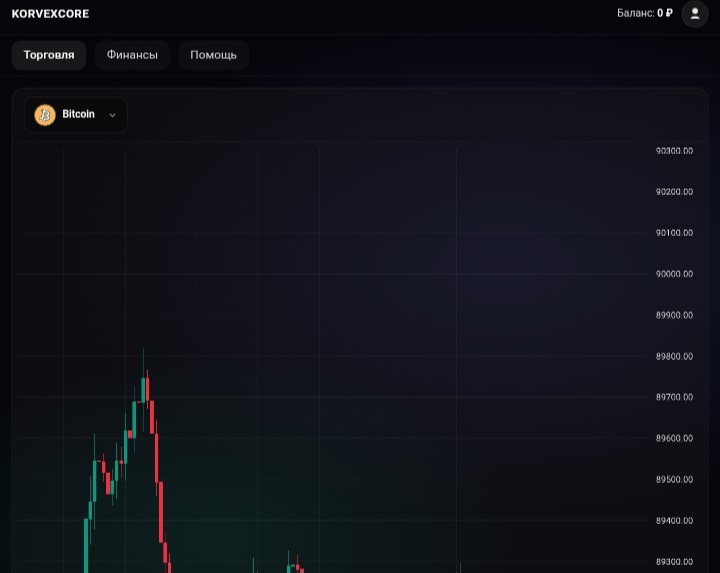The image size is (720, 573).
Task: Open the user profile avatar icon
Action: tap(694, 14)
